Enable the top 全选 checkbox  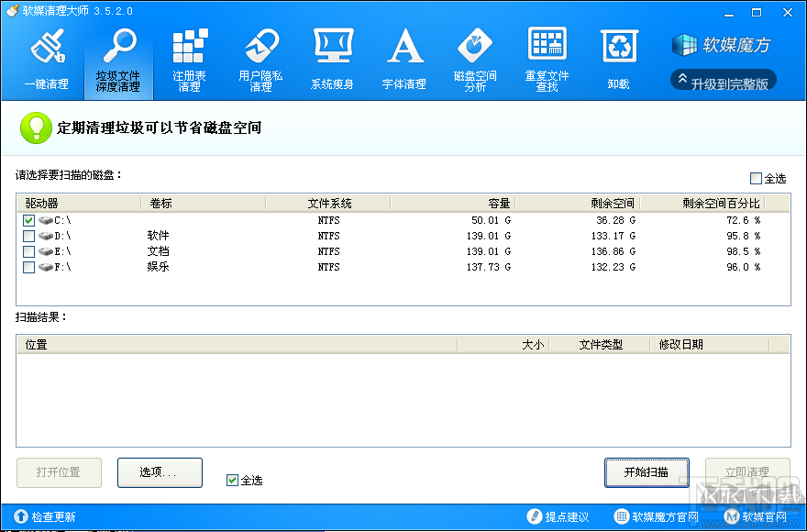click(757, 176)
